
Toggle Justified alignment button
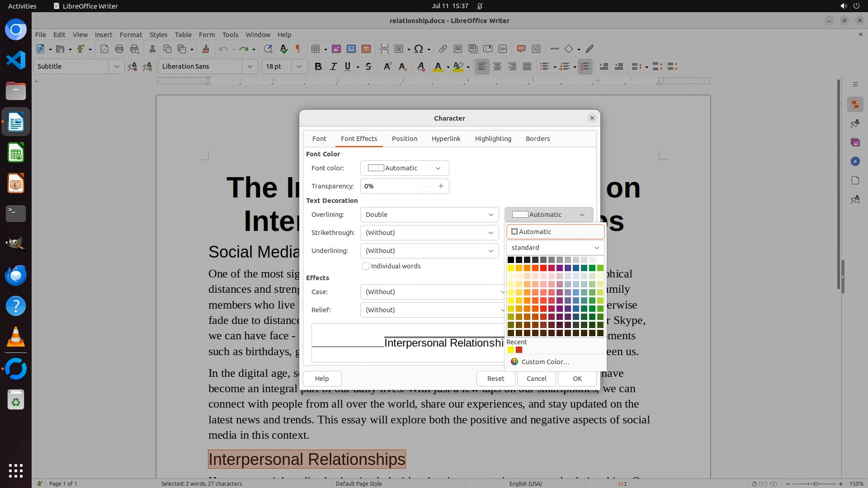[527, 66]
